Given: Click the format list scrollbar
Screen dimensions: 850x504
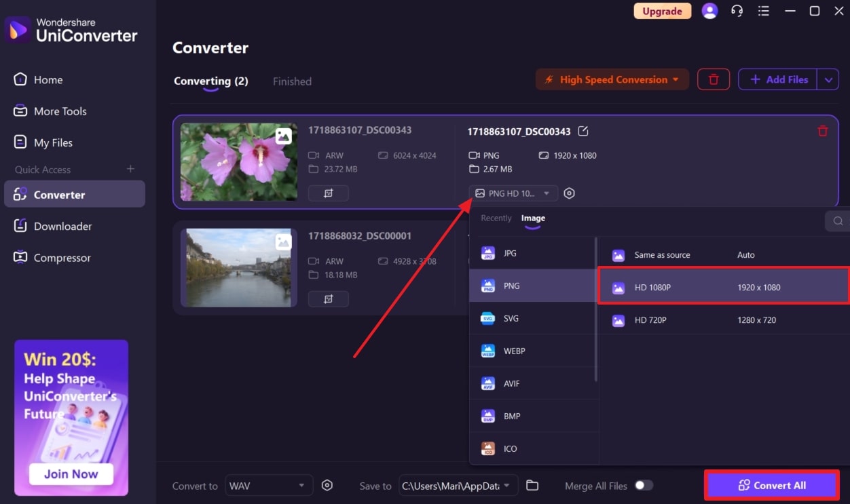Looking at the screenshot, I should [596, 309].
